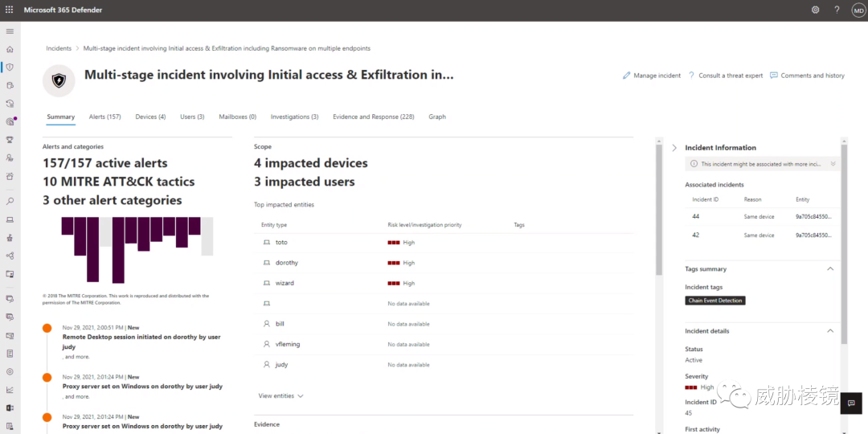Open the chat feedback button
The height and width of the screenshot is (434, 868).
click(x=851, y=403)
